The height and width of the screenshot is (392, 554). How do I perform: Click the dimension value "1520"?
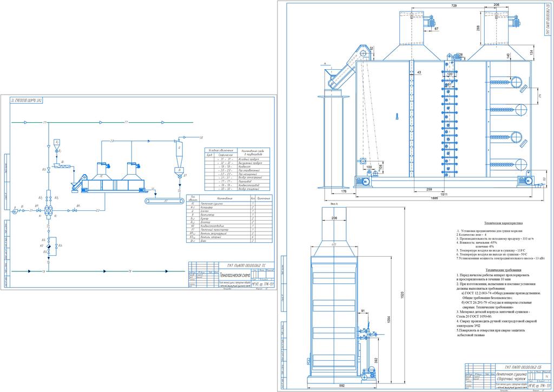click(x=402, y=295)
